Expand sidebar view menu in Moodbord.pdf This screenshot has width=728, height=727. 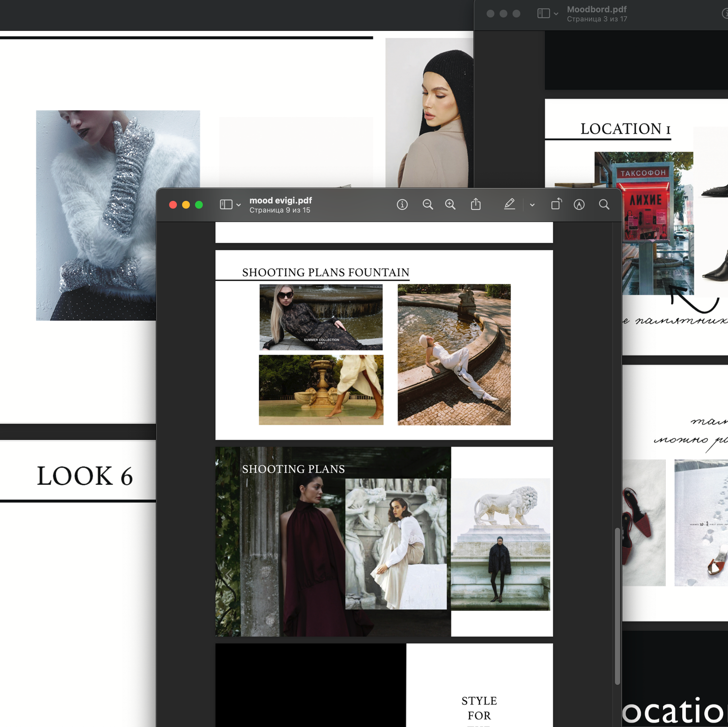click(x=556, y=14)
